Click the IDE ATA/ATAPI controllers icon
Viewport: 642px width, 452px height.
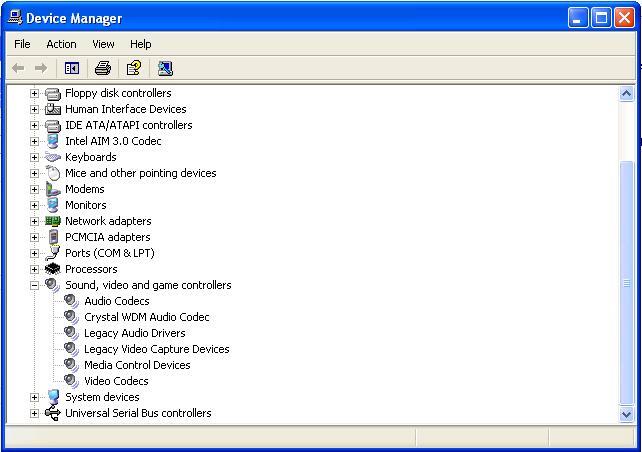(53, 125)
